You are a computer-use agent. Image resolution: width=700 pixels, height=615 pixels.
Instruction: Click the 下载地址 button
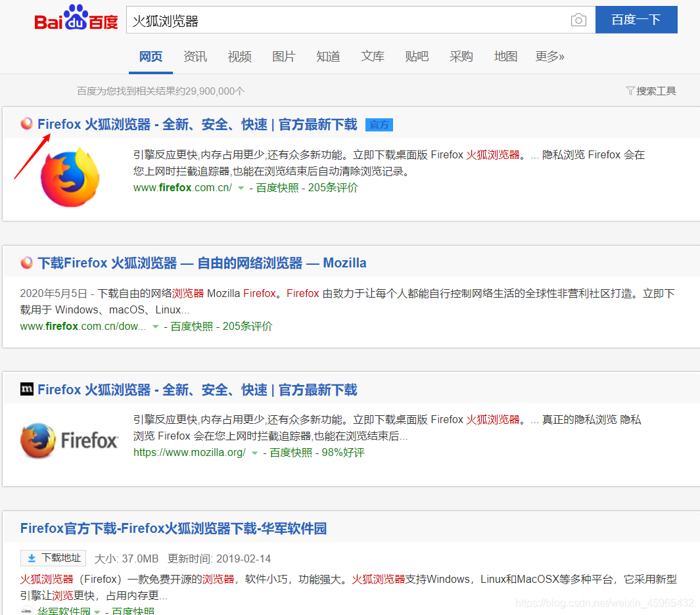click(53, 558)
